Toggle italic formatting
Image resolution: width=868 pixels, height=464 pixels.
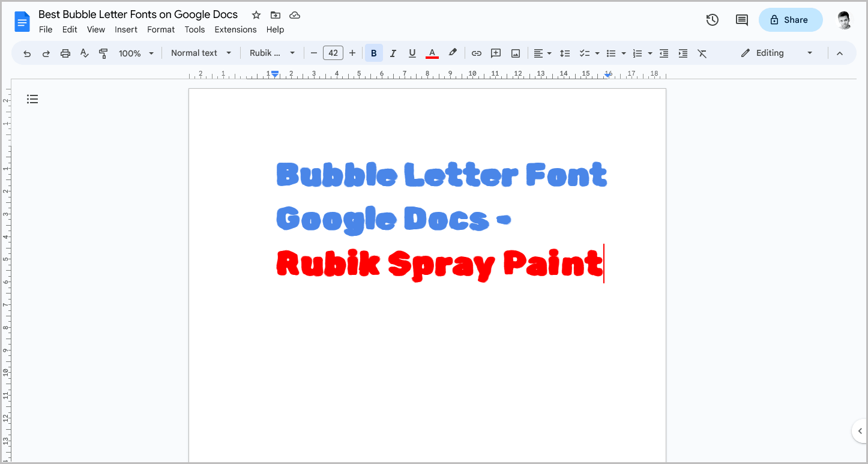click(393, 53)
